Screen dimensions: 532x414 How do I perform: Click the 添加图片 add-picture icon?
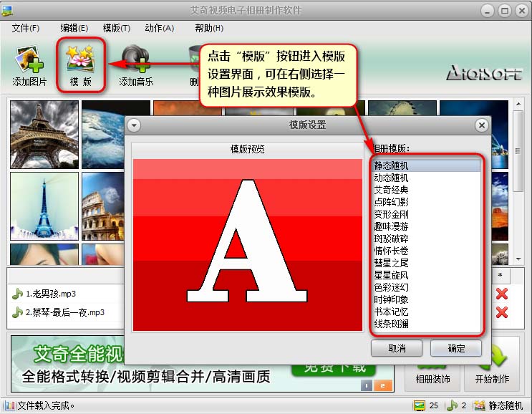(x=29, y=60)
